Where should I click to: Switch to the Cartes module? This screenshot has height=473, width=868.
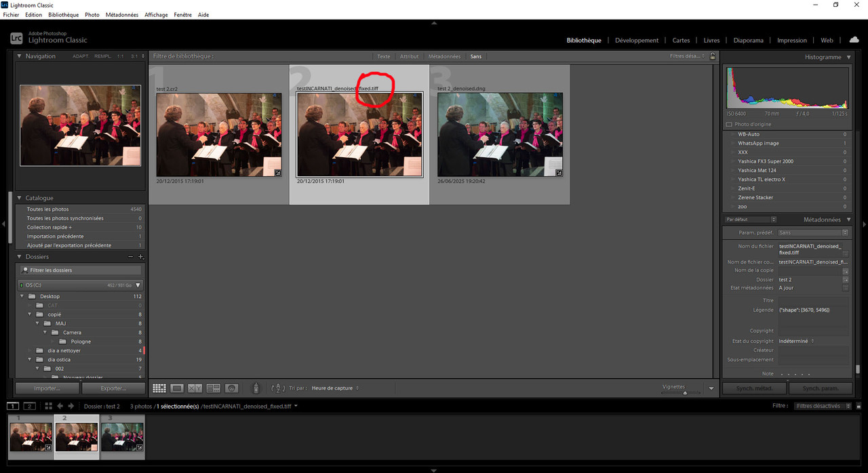[681, 40]
